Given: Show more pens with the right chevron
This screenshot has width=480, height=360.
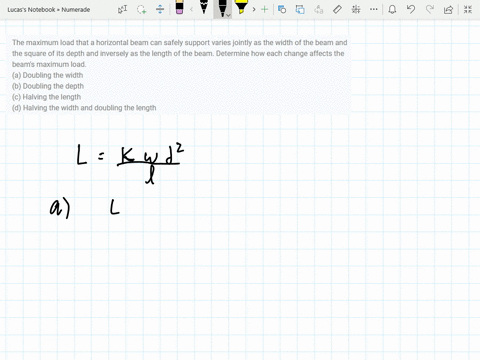Looking at the screenshot, I should click(x=254, y=9).
